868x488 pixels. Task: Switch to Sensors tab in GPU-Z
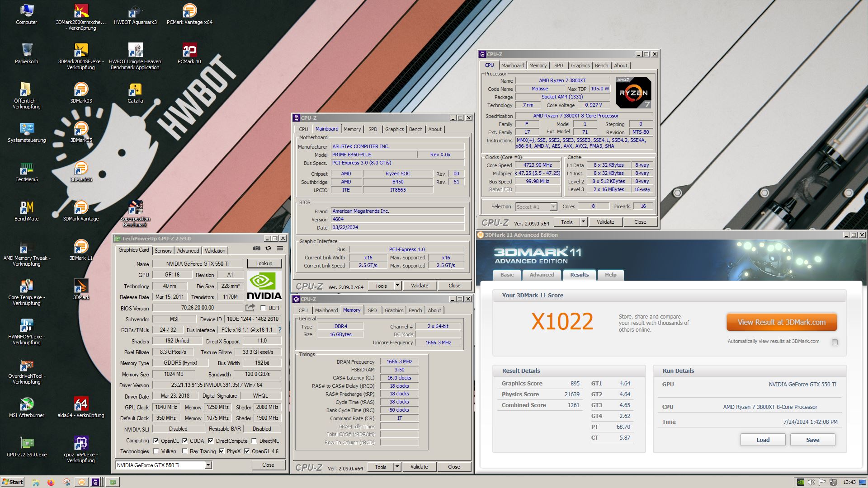point(163,250)
